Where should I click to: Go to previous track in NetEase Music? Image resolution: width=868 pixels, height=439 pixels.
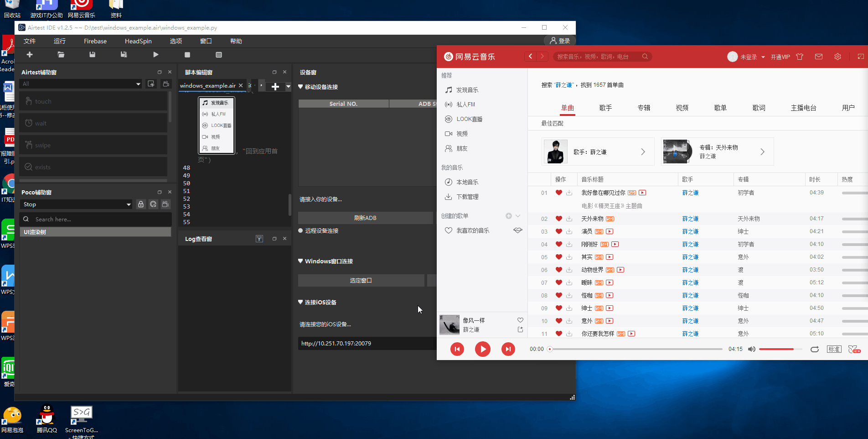457,349
